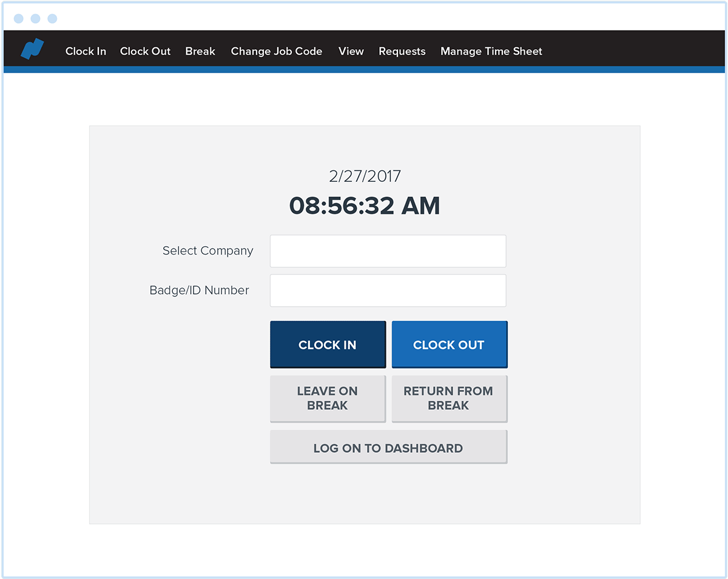
Task: Click the Select Company label
Action: 207,251
